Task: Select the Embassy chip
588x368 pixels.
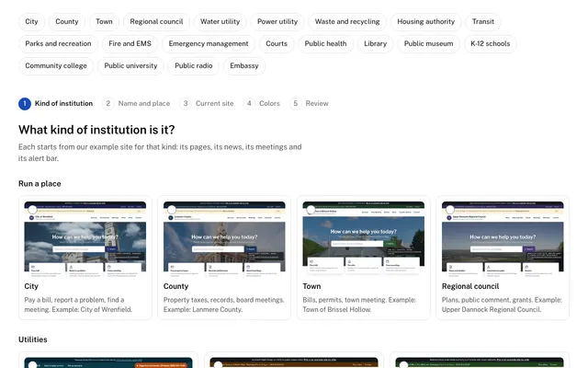Action: click(x=244, y=66)
